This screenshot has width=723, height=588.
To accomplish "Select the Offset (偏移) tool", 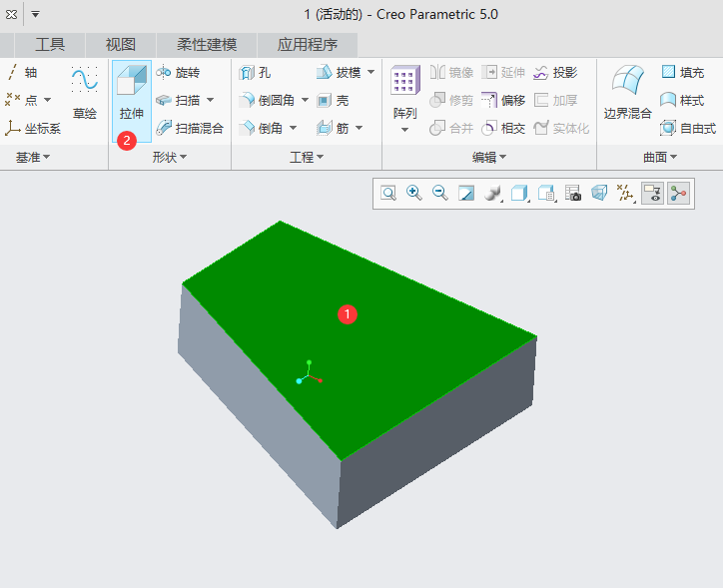I will coord(503,100).
